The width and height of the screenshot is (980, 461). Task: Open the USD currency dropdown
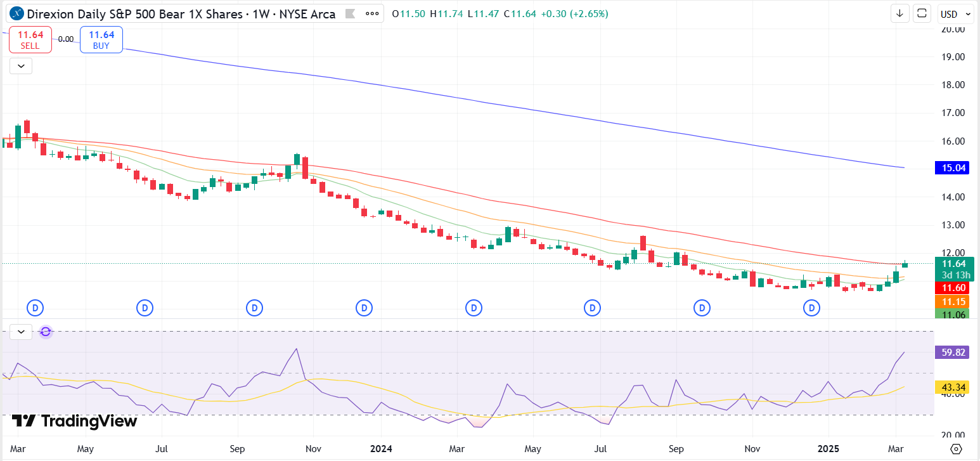click(x=956, y=14)
